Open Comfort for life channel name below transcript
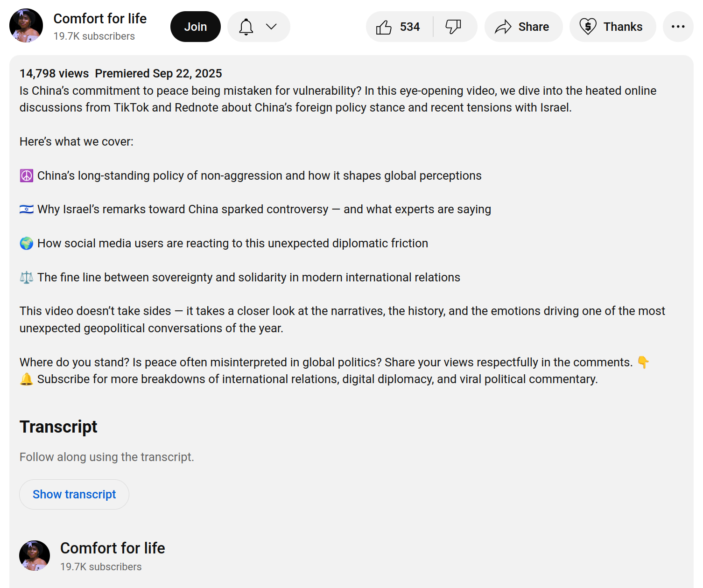The width and height of the screenshot is (703, 588). point(112,548)
